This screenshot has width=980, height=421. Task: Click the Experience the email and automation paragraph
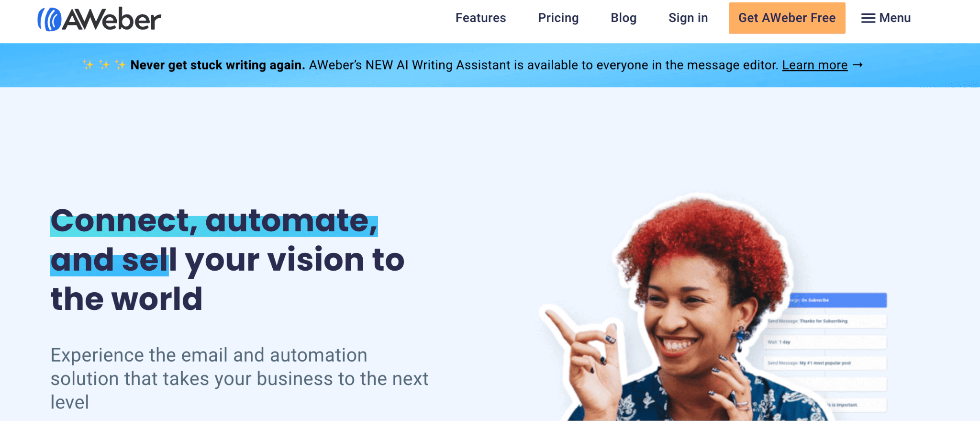pyautogui.click(x=239, y=378)
